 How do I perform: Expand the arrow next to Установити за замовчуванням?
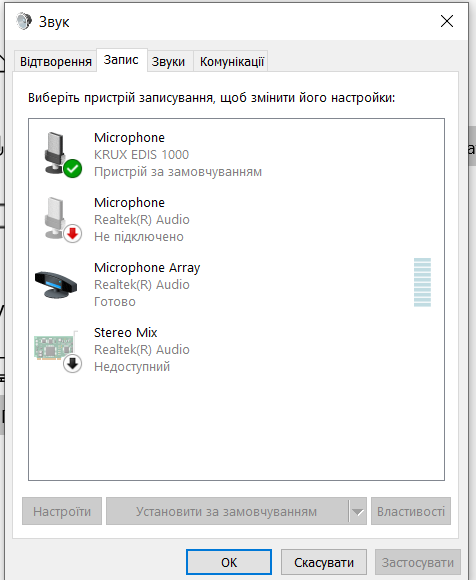click(357, 511)
